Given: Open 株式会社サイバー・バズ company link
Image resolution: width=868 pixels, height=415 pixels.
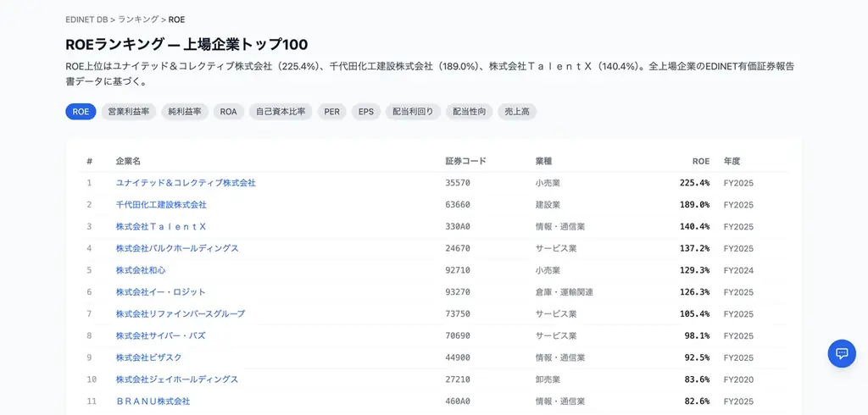Looking at the screenshot, I should click(x=160, y=336).
